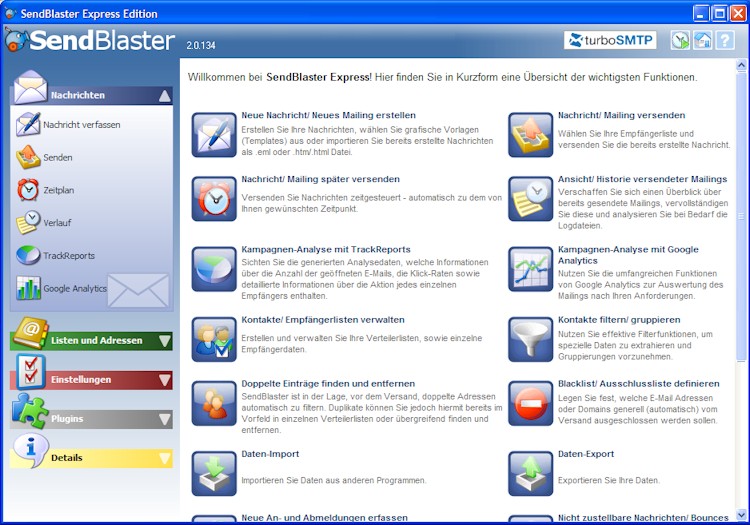Open Neue An- und Abmeldungen erfassen link

click(324, 518)
